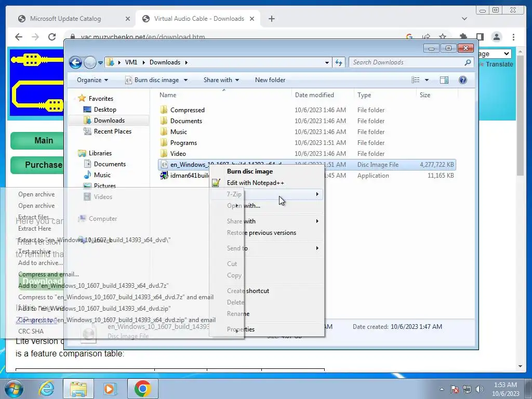
Task: Choose CRC SHA in 7-Zip submenu
Action: coord(31,331)
